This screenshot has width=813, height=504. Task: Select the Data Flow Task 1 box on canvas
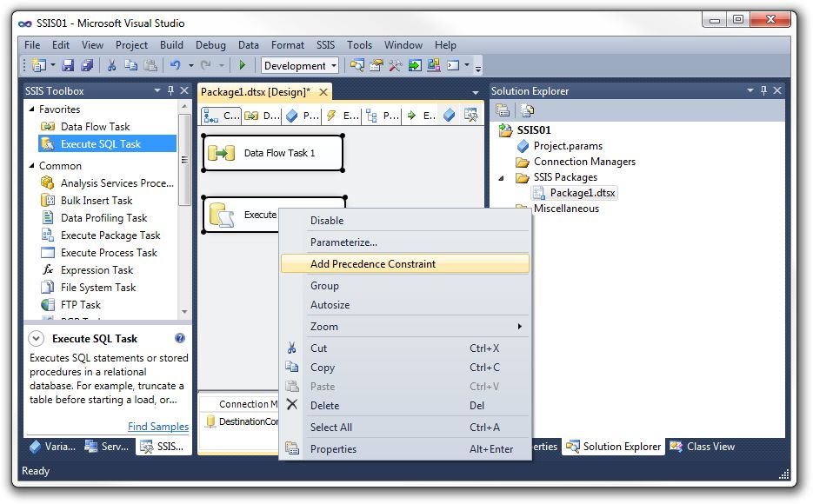273,153
